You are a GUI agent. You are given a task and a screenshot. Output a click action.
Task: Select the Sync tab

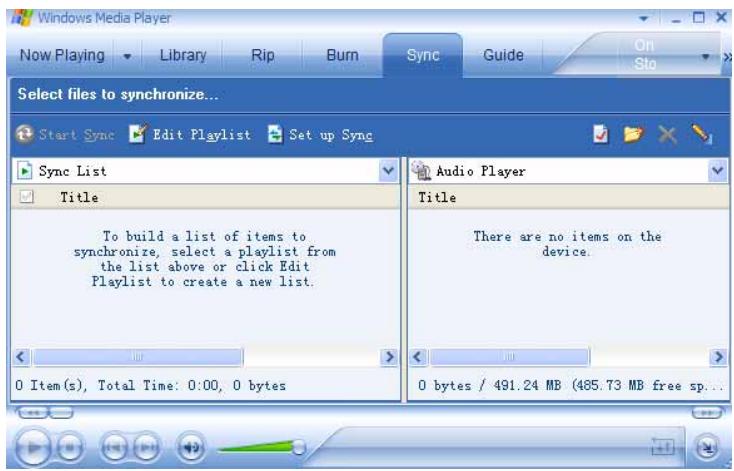[x=423, y=55]
